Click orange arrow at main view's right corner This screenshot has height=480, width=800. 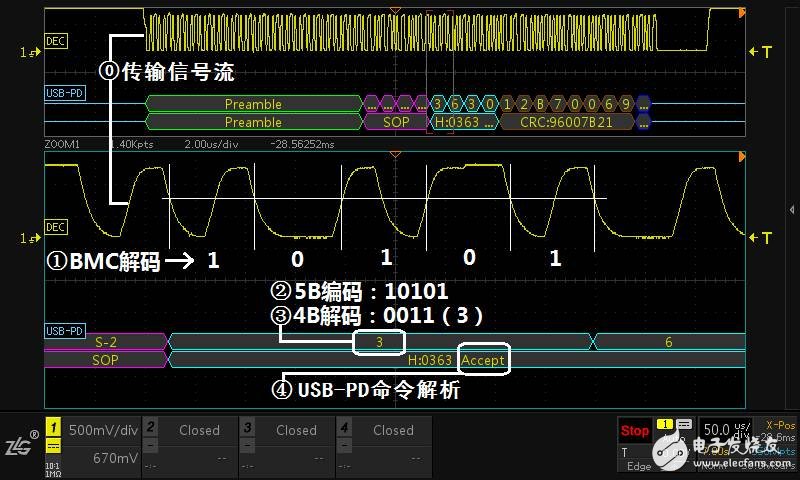click(x=742, y=13)
